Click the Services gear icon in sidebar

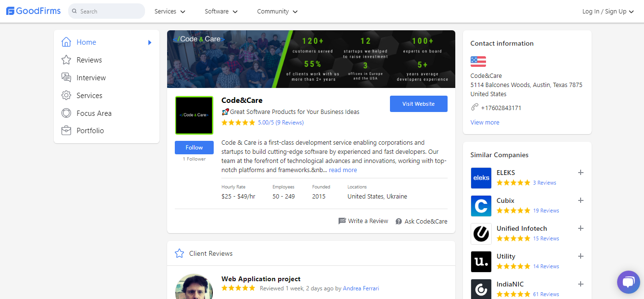pyautogui.click(x=66, y=95)
